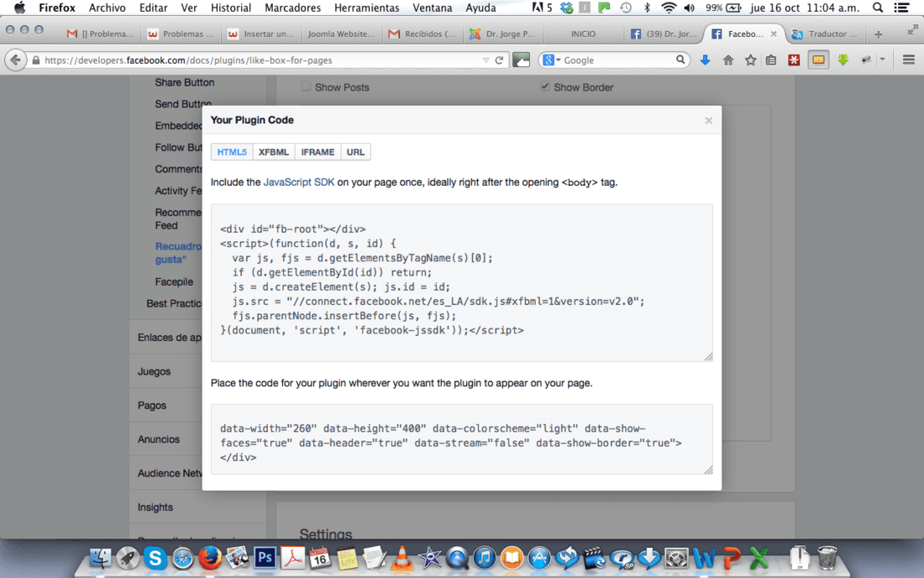The image size is (924, 578).
Task: Select the IFRAME code tab
Action: point(318,152)
